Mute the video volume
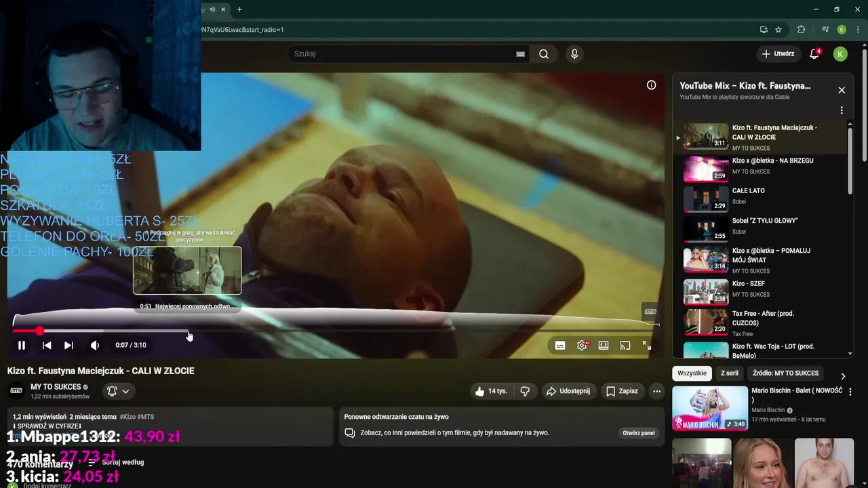Image resolution: width=868 pixels, height=488 pixels. click(x=95, y=345)
